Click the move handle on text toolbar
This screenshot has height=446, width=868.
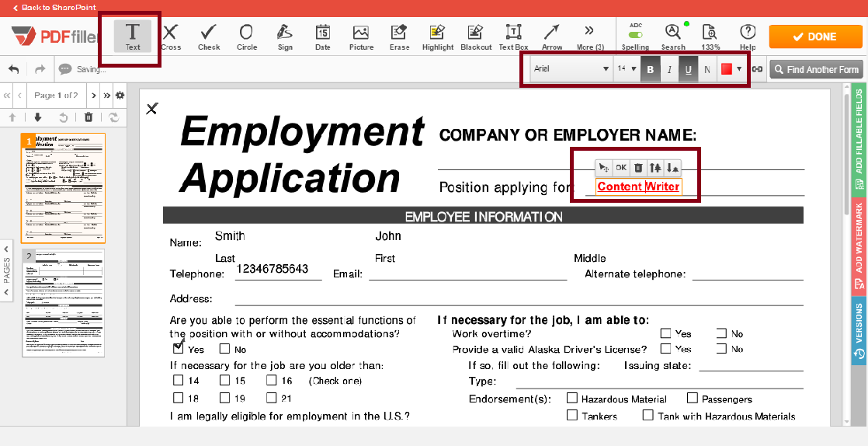[x=603, y=167]
